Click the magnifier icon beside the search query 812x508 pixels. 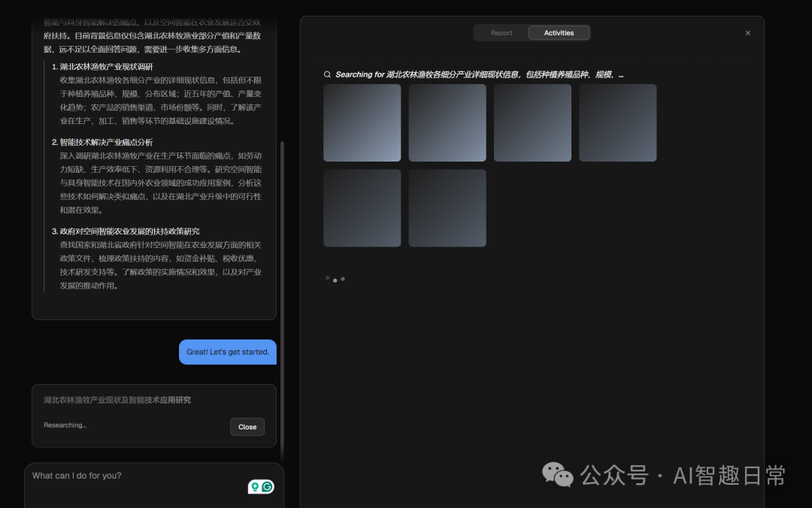(327, 74)
